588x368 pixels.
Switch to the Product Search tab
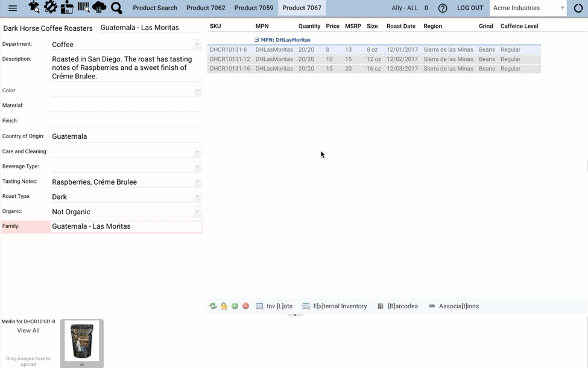pyautogui.click(x=155, y=8)
